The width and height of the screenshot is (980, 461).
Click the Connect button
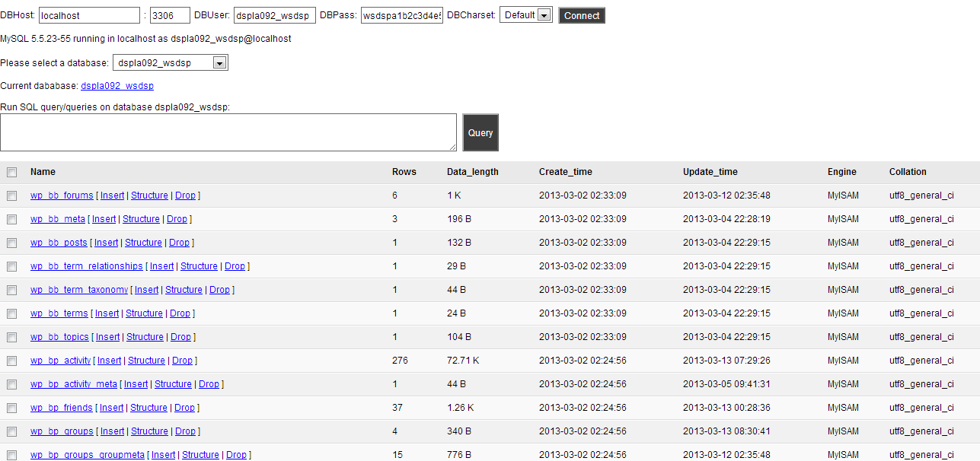[x=582, y=15]
